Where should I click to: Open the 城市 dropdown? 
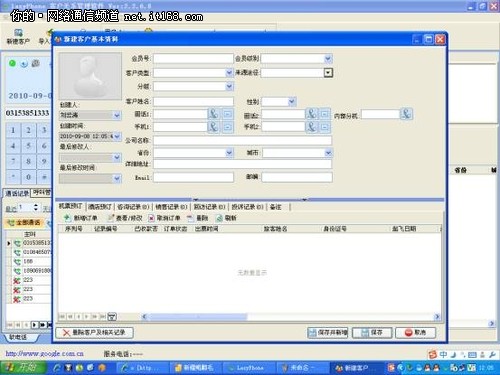(x=328, y=153)
